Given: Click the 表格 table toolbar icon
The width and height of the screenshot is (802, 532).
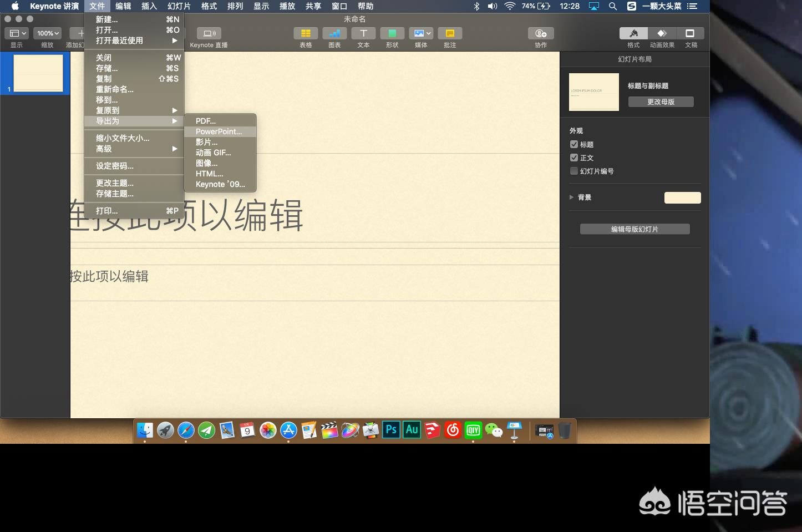Looking at the screenshot, I should tap(306, 33).
